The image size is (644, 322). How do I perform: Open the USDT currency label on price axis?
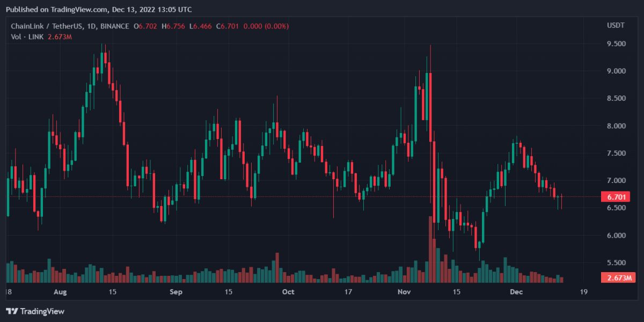coord(616,26)
